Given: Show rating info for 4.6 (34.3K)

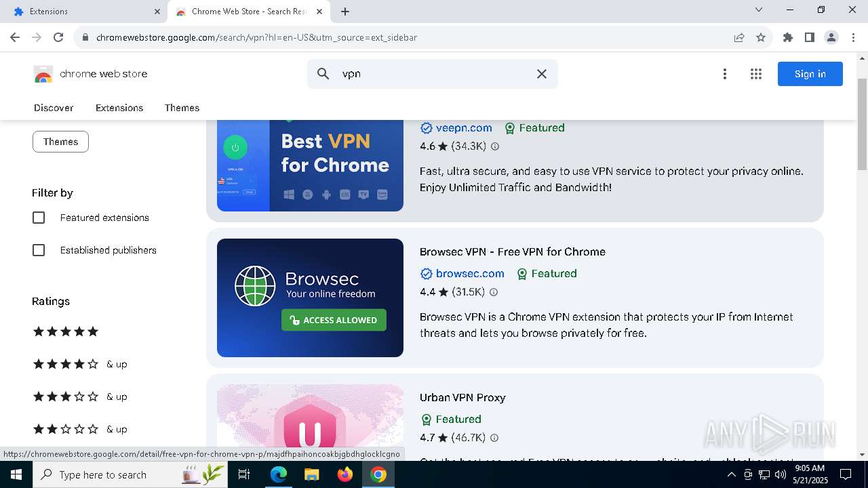Looking at the screenshot, I should [495, 146].
